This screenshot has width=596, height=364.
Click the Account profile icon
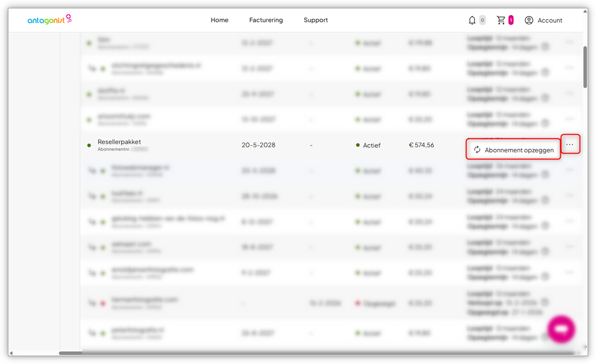tap(529, 21)
